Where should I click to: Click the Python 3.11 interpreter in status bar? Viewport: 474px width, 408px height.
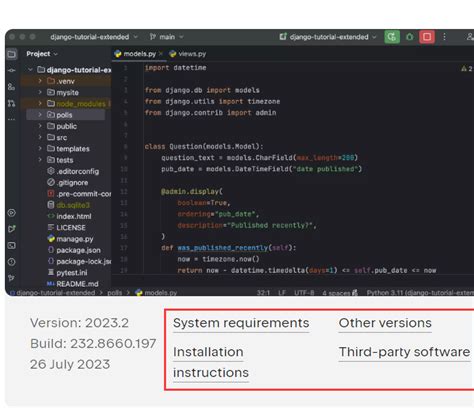pyautogui.click(x=420, y=293)
